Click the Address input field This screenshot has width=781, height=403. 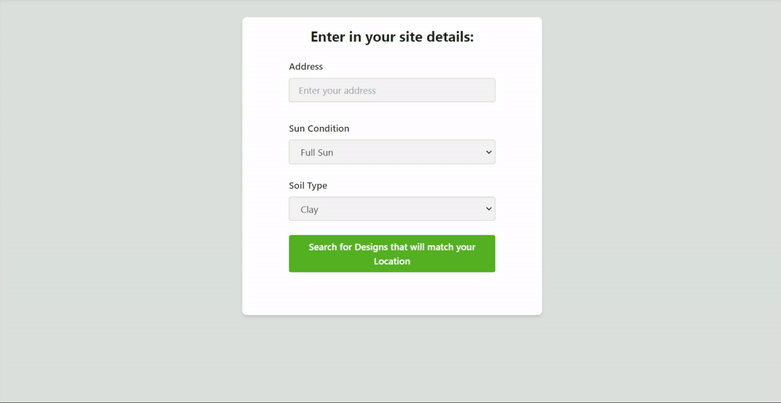[391, 90]
